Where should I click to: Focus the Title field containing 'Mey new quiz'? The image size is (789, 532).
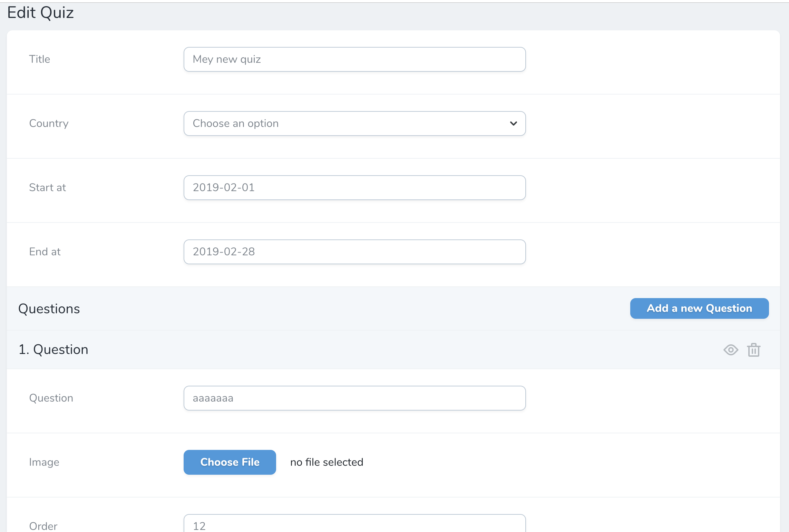coord(354,59)
